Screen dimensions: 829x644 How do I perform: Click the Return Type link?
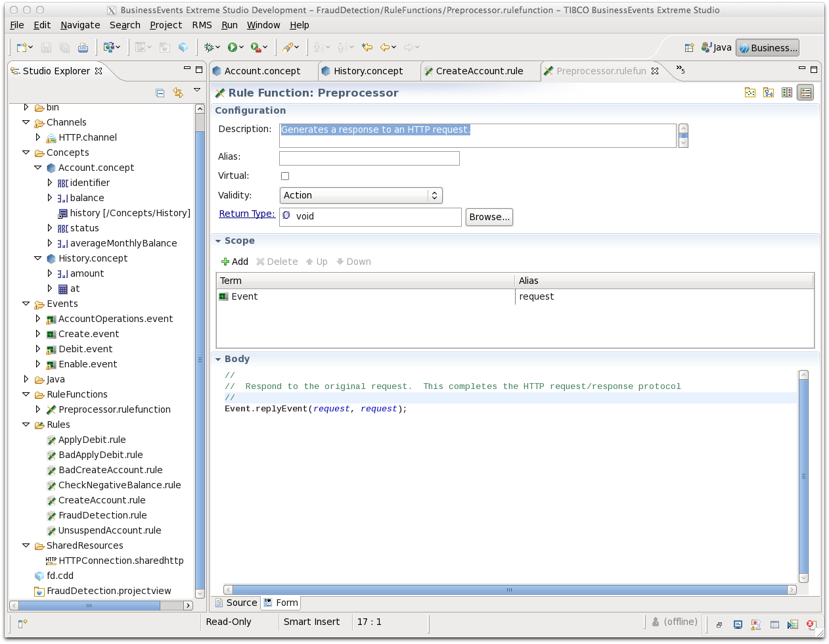pos(247,214)
